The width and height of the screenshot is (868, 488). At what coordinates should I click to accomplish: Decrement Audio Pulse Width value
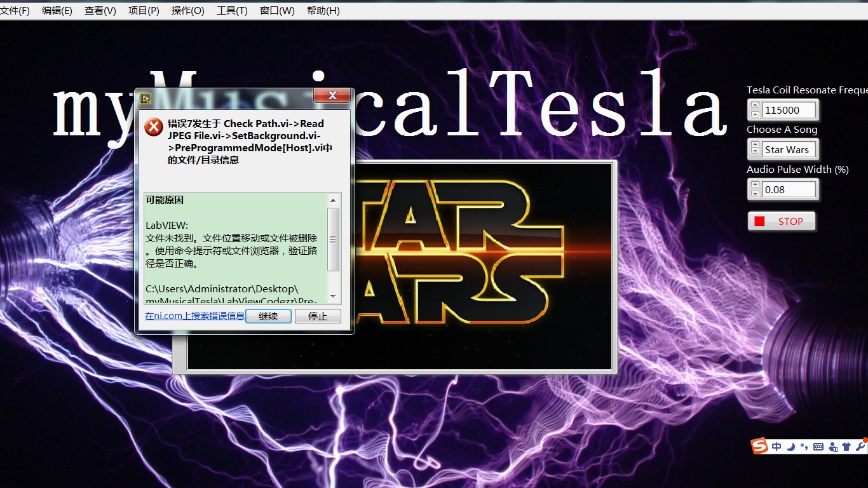coord(755,194)
